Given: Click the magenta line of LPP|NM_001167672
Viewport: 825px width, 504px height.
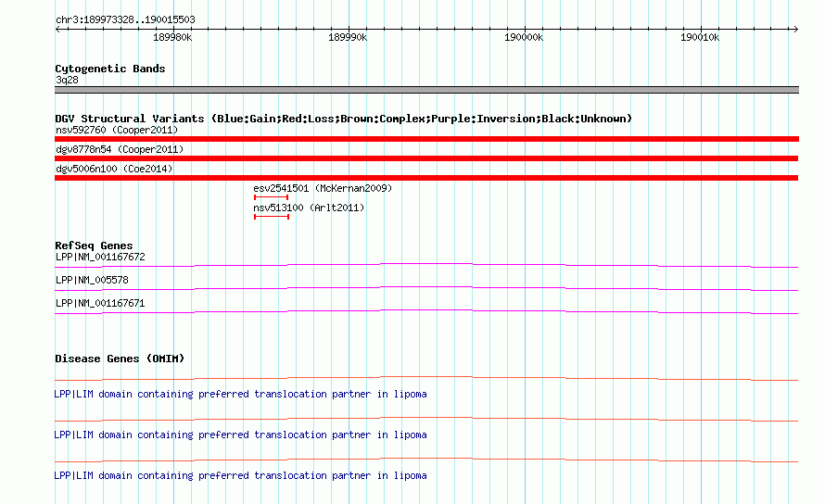Looking at the screenshot, I should 426,265.
